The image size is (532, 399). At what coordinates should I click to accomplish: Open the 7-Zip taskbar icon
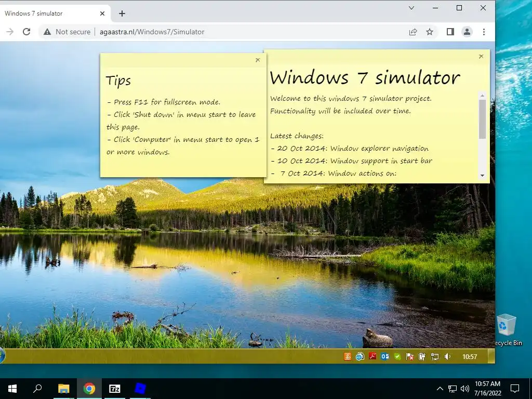pyautogui.click(x=114, y=389)
